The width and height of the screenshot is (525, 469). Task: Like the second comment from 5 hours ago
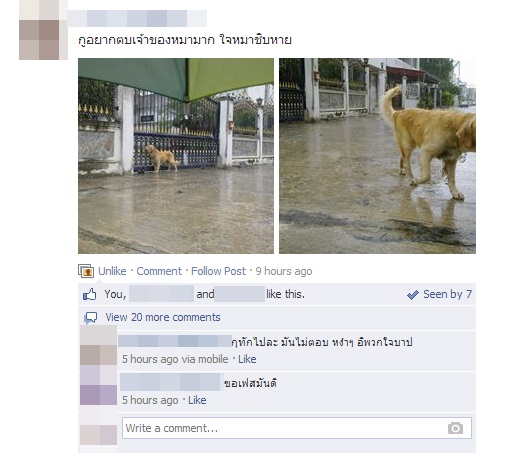click(197, 400)
